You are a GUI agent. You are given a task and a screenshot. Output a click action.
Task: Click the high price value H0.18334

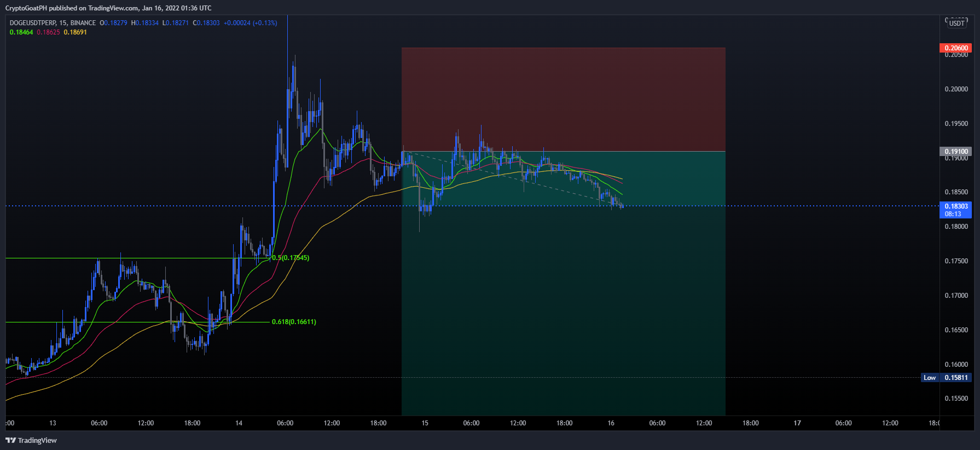click(x=145, y=23)
